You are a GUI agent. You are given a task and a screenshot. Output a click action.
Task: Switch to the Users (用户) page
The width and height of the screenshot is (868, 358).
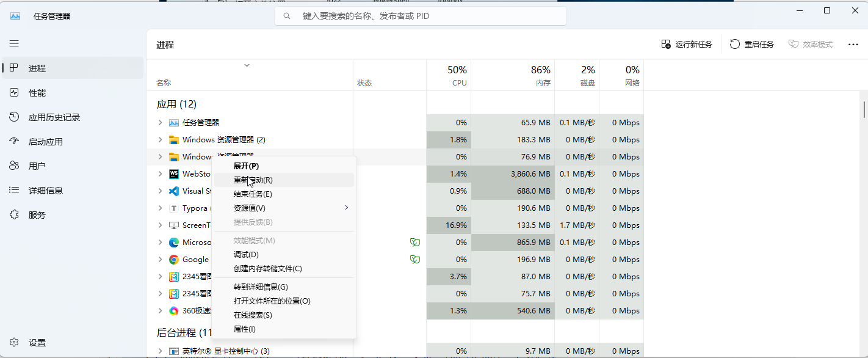37,166
